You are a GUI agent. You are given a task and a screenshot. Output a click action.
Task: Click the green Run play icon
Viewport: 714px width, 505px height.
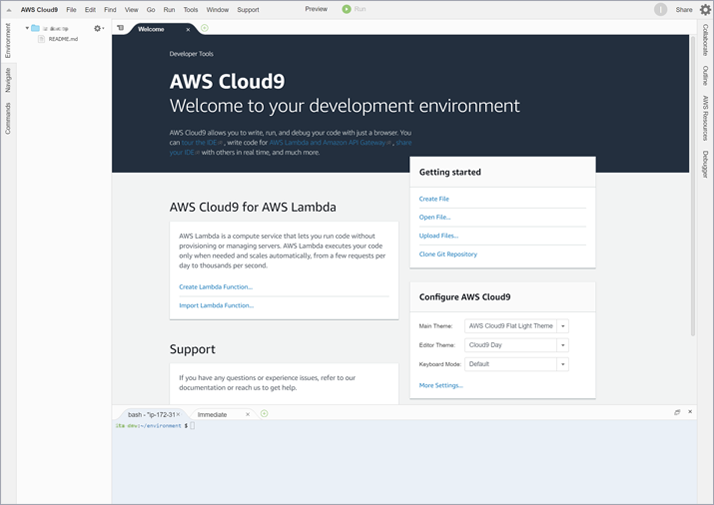[x=347, y=9]
